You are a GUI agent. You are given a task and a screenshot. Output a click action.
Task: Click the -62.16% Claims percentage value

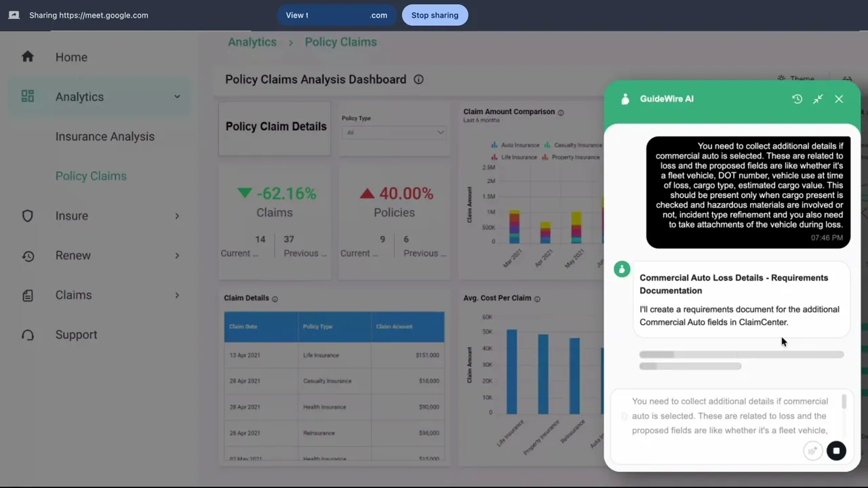pyautogui.click(x=285, y=194)
